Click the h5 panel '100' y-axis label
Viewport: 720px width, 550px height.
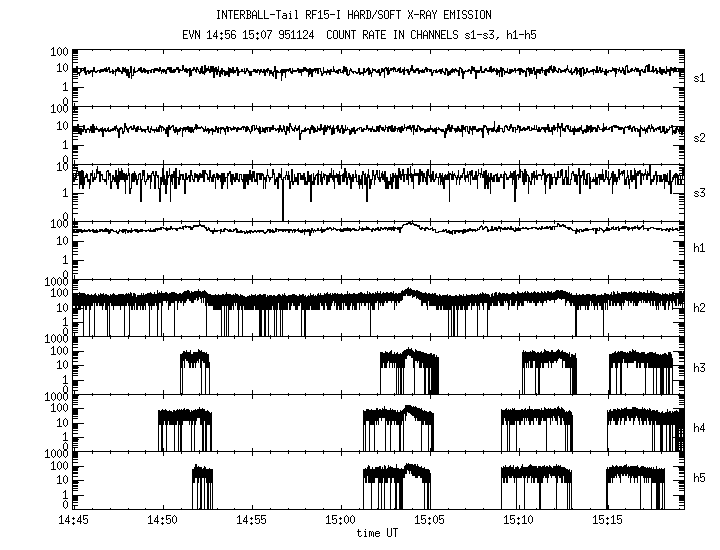[x=59, y=466]
